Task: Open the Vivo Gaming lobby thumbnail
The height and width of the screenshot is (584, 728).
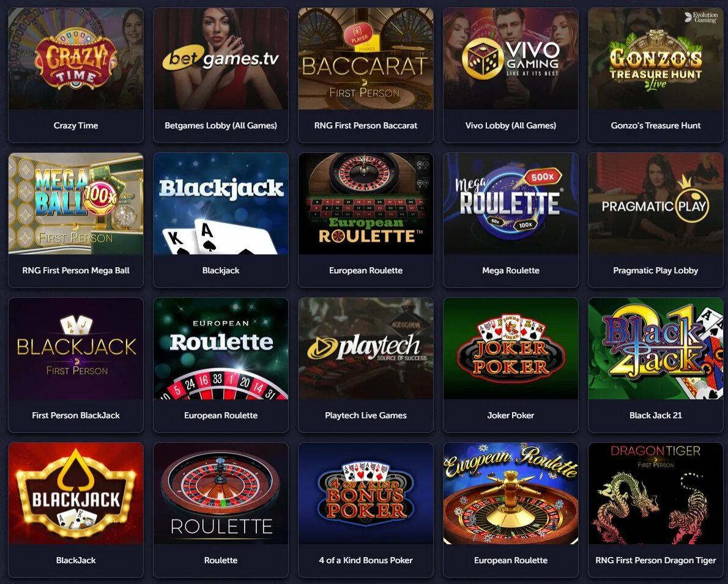Action: pos(511,59)
